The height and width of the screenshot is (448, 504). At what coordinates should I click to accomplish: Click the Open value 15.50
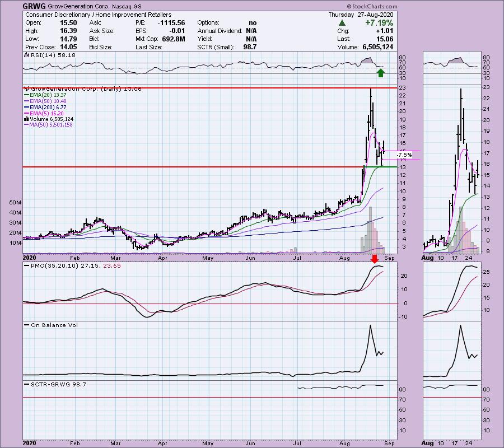tap(68, 23)
